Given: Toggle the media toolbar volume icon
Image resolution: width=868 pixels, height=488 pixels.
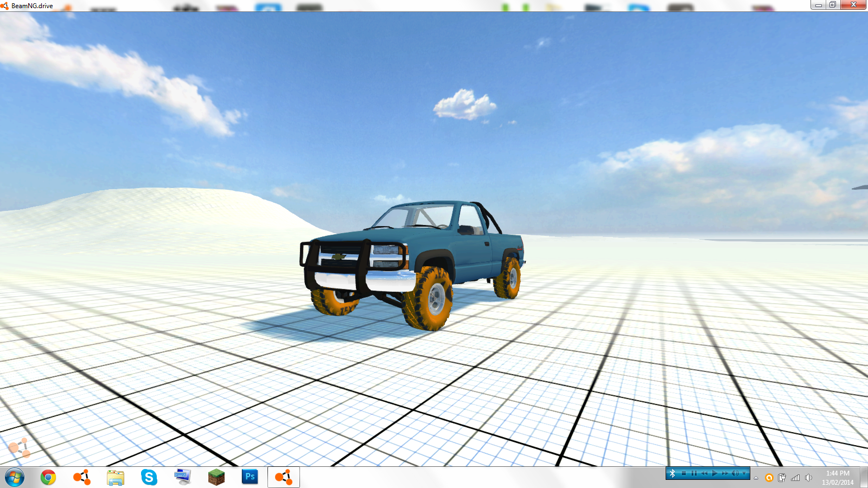Looking at the screenshot, I should (x=736, y=473).
